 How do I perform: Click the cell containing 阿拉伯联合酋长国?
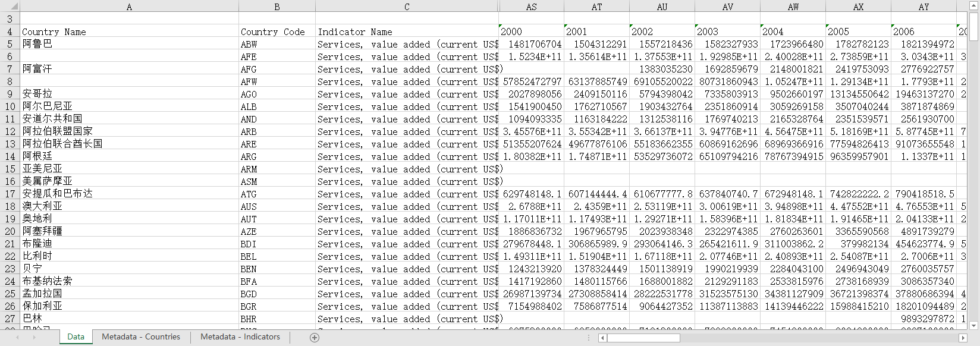(129, 144)
